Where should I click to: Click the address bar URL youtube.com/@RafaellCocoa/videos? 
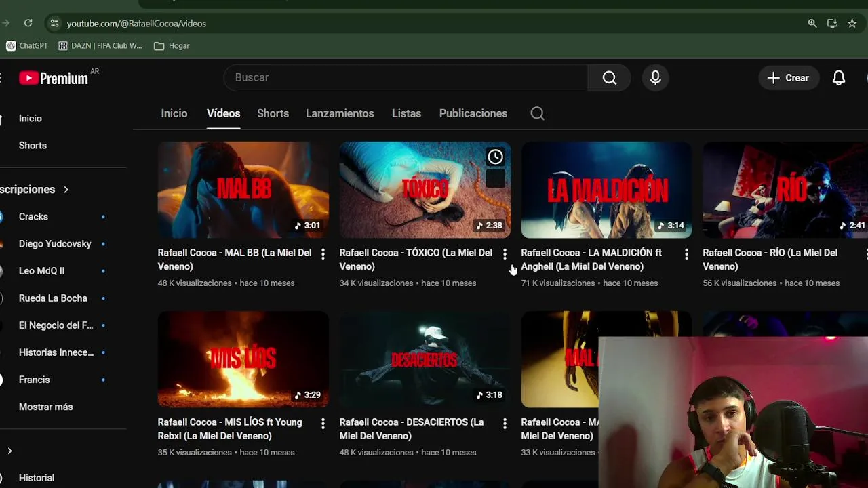[x=136, y=23]
